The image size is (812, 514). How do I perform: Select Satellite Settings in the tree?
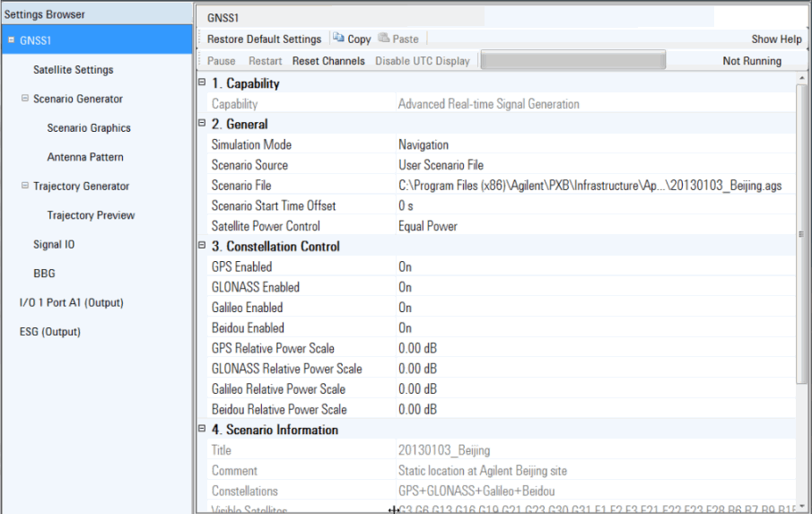tap(74, 70)
